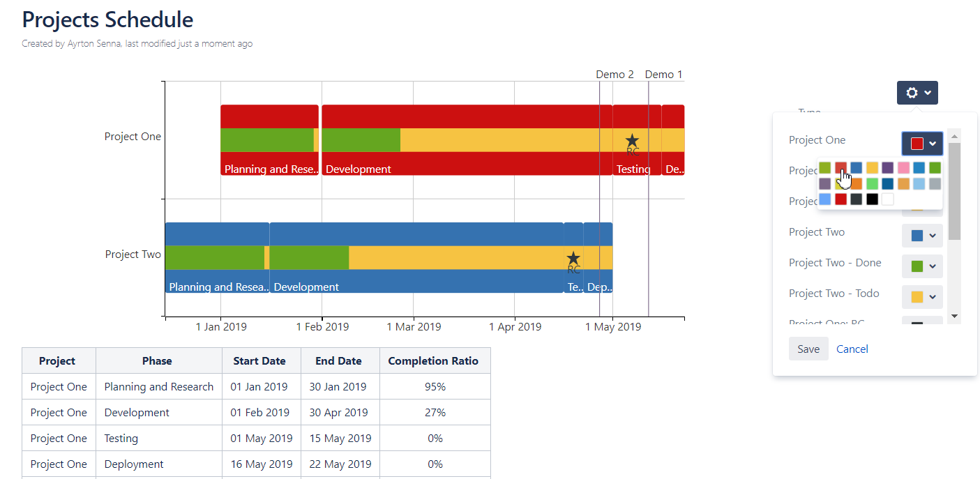
Task: Click the RC star milestone on Project Two
Action: (x=573, y=259)
